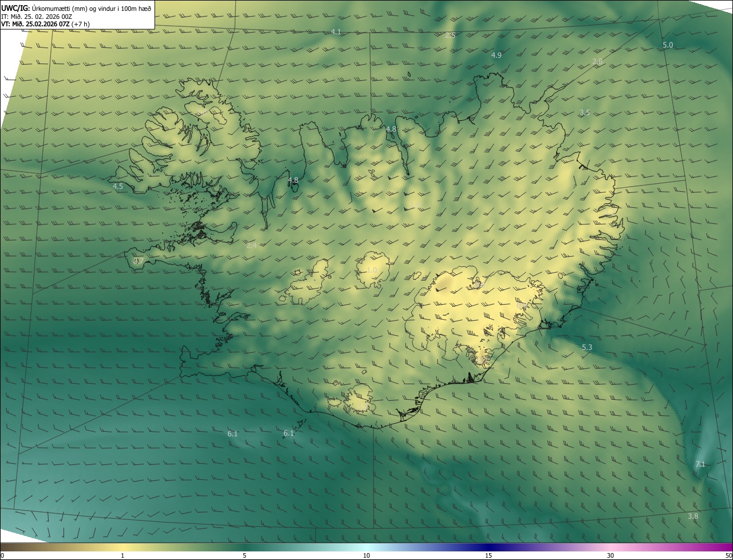Click the 1.0 value inside the glacier outline

[x=372, y=270]
